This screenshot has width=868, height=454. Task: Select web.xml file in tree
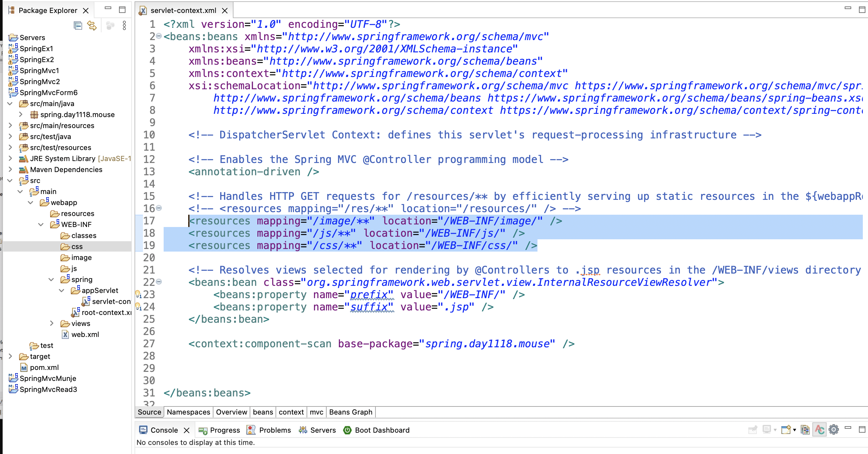point(85,334)
